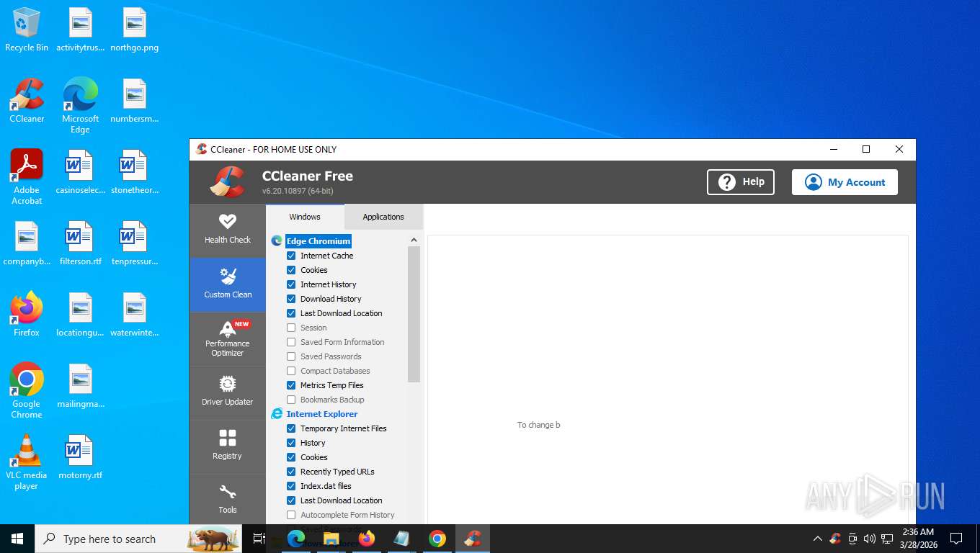
Task: Switch to the Windows tab
Action: tap(305, 217)
